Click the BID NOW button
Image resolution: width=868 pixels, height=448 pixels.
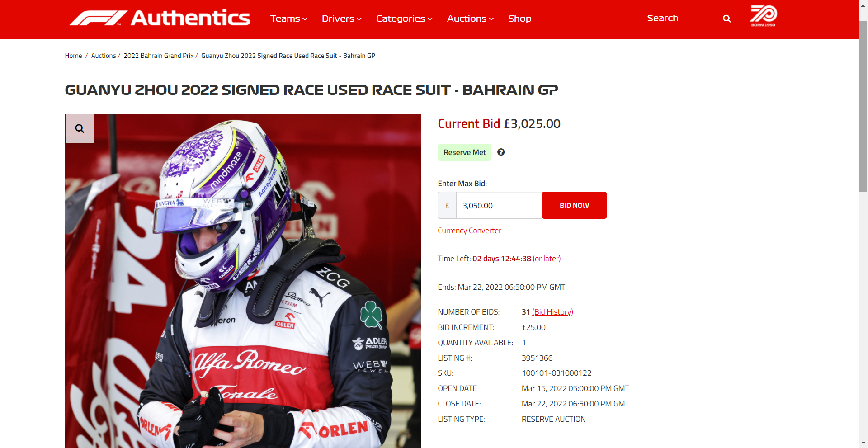pos(574,205)
